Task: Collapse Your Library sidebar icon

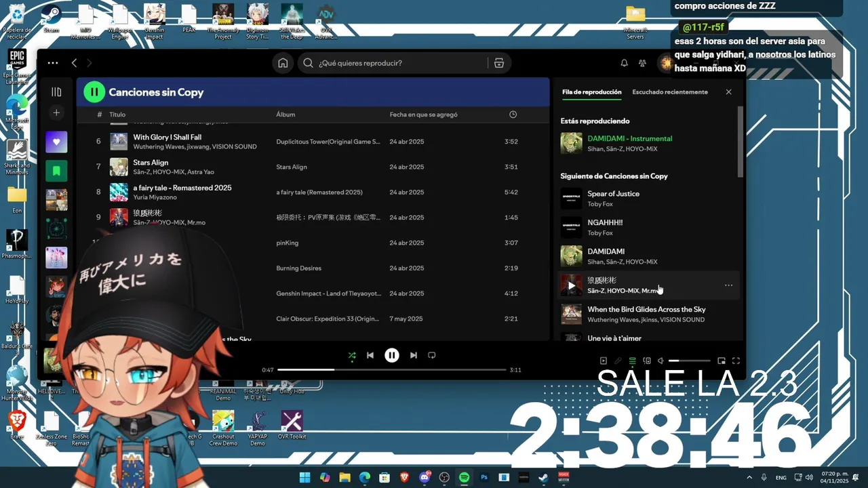Action: coord(56,91)
